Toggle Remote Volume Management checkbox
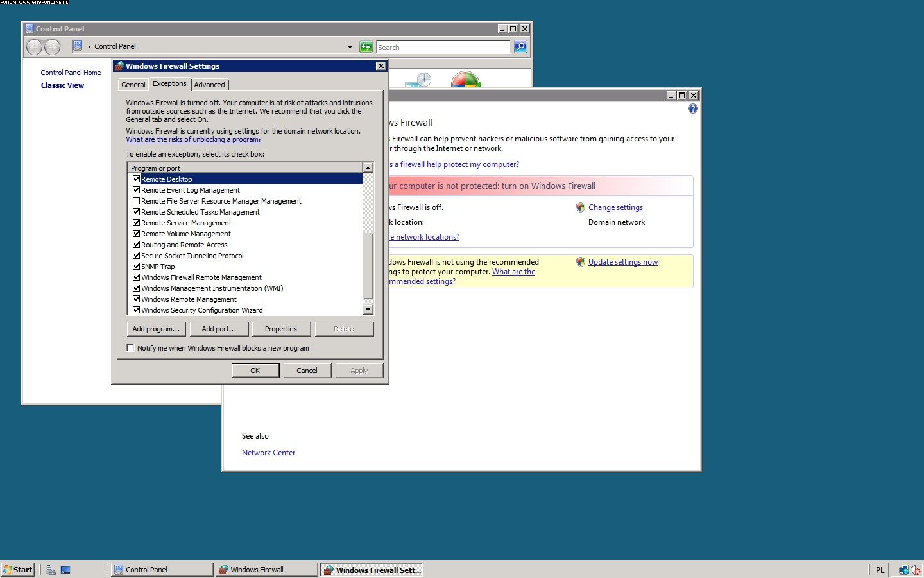Image resolution: width=924 pixels, height=578 pixels. point(136,234)
